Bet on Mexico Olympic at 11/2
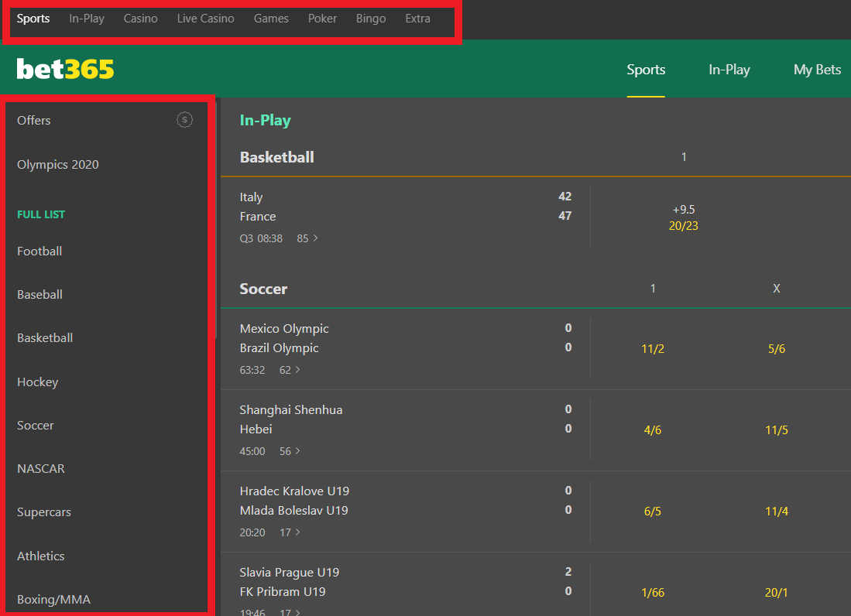 pyautogui.click(x=652, y=349)
